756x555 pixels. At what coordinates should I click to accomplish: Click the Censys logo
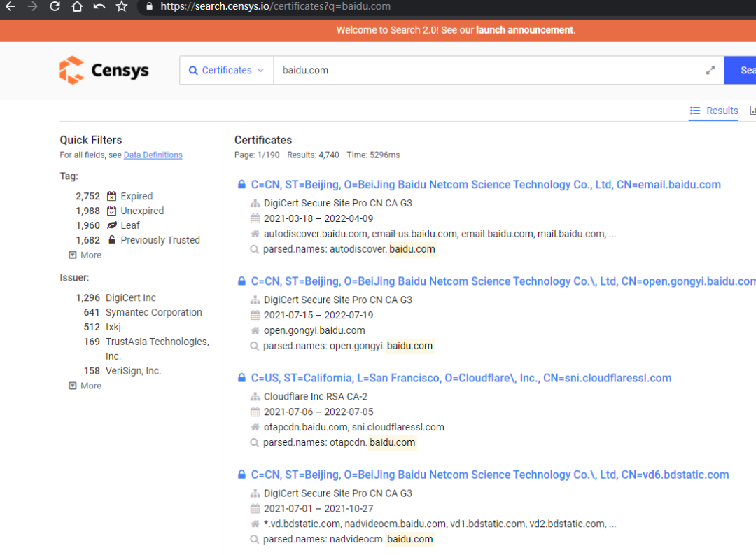pos(104,71)
